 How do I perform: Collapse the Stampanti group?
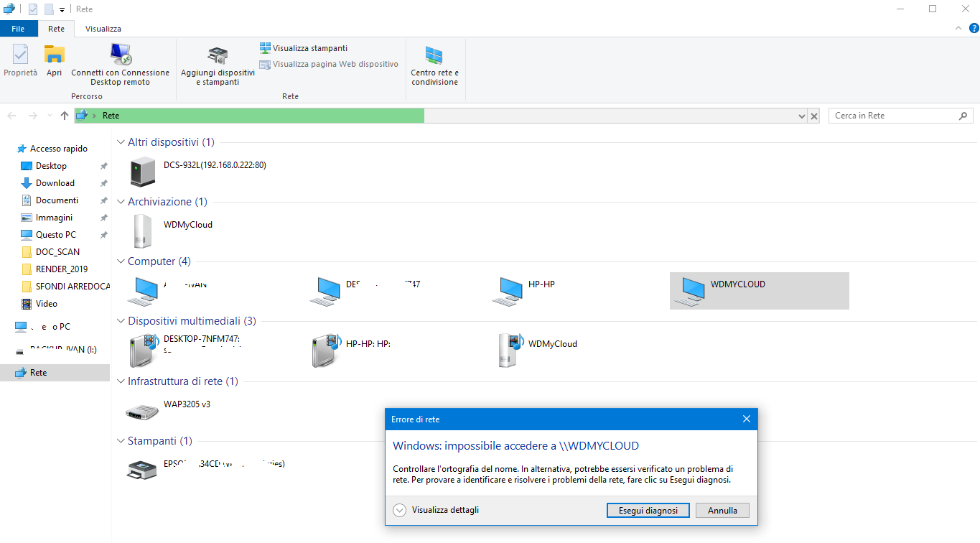pyautogui.click(x=121, y=441)
